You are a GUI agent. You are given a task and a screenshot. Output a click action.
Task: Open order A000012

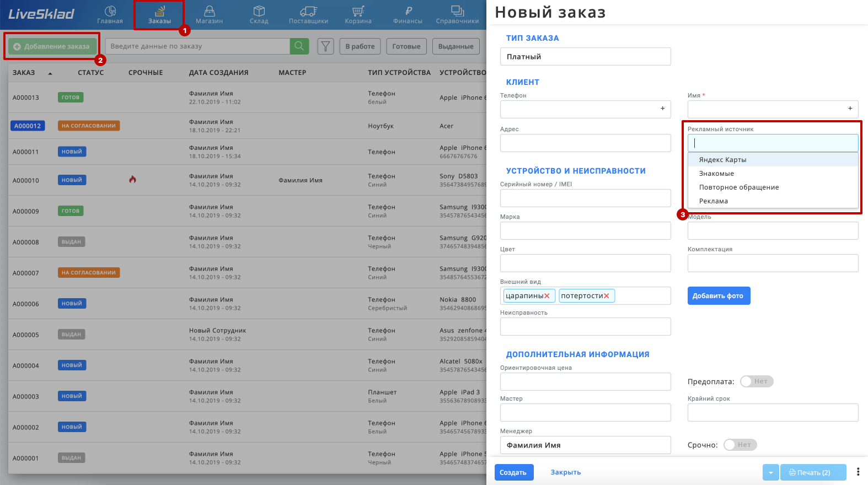coord(28,126)
